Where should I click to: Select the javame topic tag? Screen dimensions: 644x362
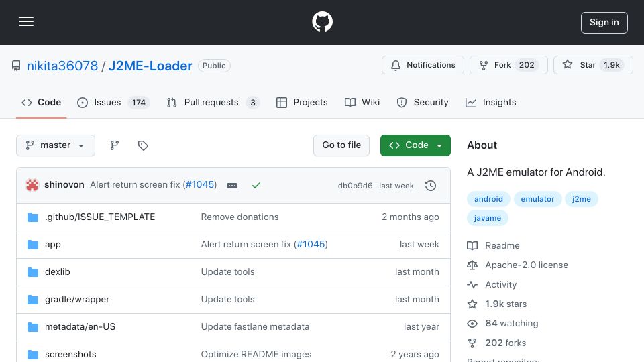click(x=488, y=218)
